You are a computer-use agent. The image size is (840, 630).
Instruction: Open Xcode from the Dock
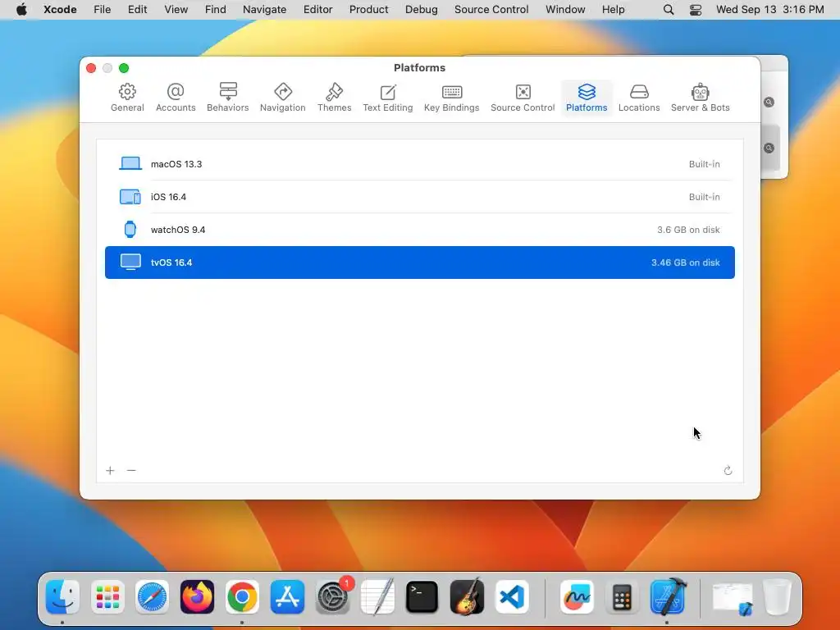(668, 597)
